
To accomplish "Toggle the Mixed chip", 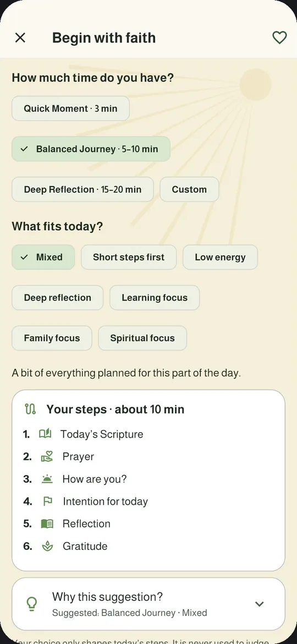I will coord(43,257).
